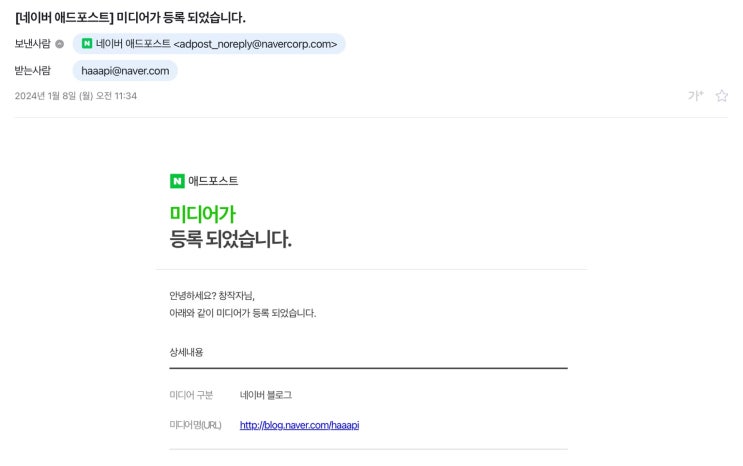Select the haaapi@naver.com recipient chip
This screenshot has width=743, height=466.
pyautogui.click(x=125, y=70)
